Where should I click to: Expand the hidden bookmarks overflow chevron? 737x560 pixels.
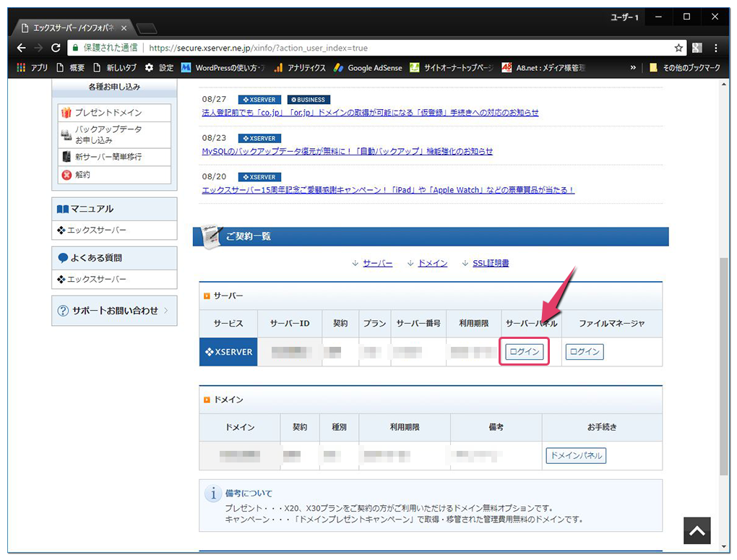[x=633, y=68]
